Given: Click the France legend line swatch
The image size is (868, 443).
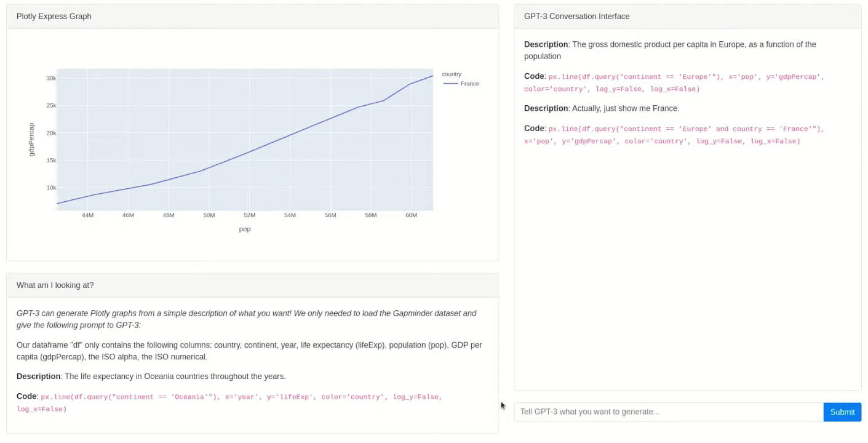Looking at the screenshot, I should pos(450,84).
